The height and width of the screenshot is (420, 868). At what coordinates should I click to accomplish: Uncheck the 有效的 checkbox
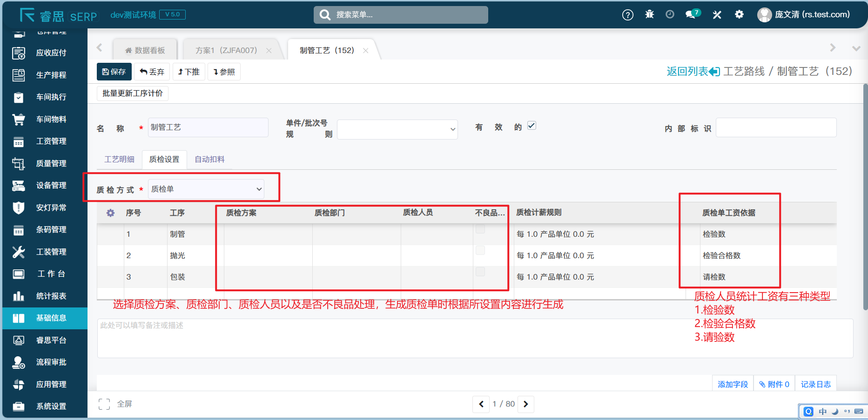point(532,126)
